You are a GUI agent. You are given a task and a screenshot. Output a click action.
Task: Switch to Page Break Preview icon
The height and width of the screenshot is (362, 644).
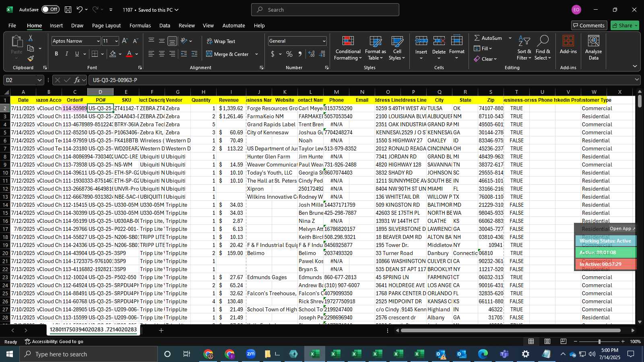point(563,341)
